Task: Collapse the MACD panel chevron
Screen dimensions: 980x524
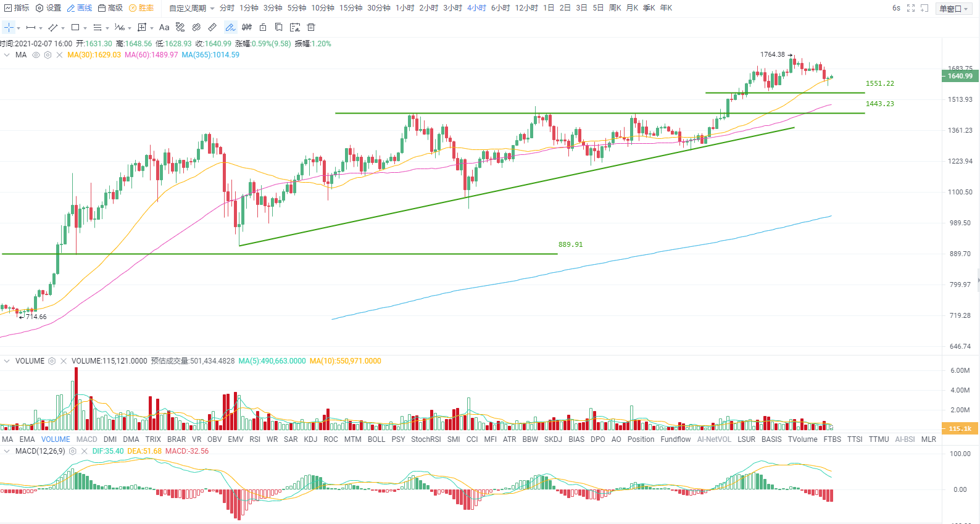Action: [7, 451]
